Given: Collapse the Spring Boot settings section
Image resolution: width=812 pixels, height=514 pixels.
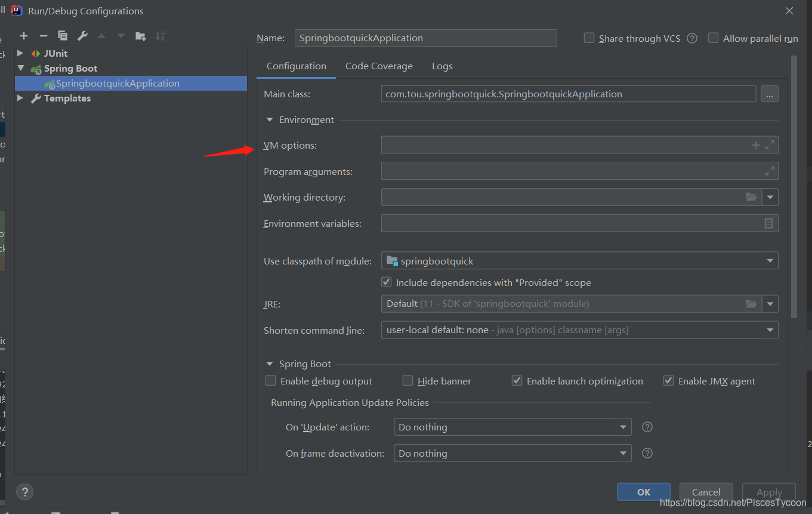Looking at the screenshot, I should click(x=270, y=364).
